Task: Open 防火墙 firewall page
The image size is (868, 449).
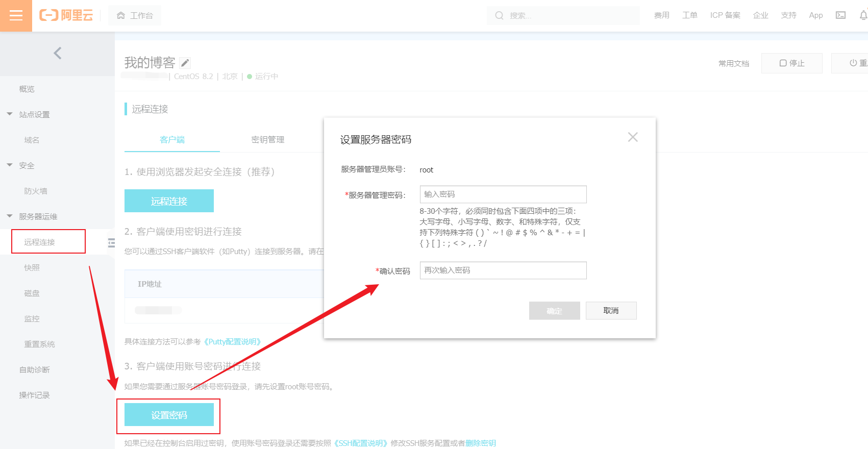Action: [36, 191]
